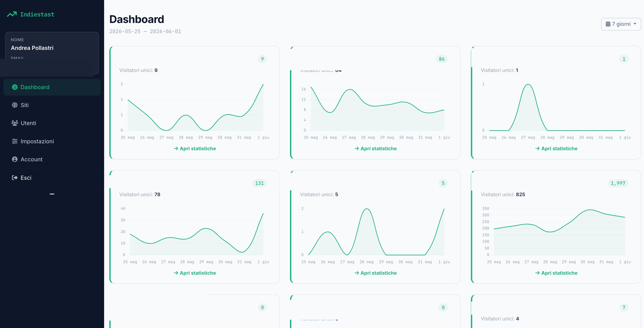
Task: Click arrow icon beside Apri statistiche, 9-visitor card
Action: (x=176, y=149)
